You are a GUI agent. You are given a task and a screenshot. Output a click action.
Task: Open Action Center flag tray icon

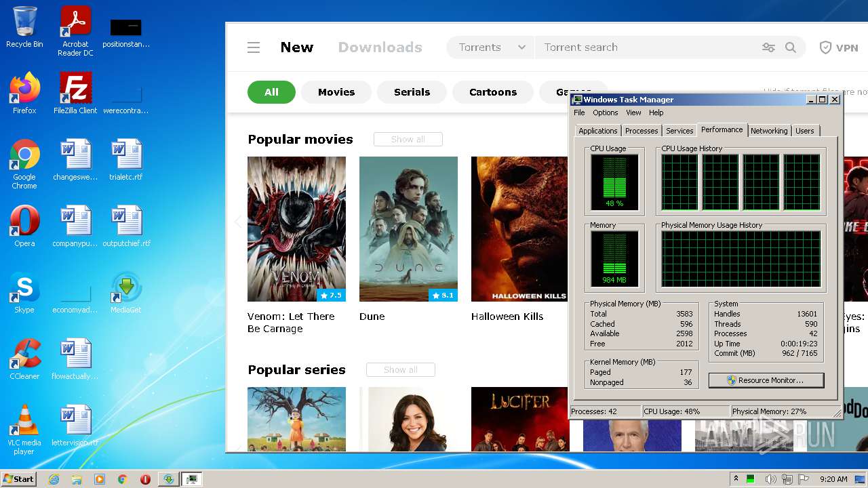804,479
